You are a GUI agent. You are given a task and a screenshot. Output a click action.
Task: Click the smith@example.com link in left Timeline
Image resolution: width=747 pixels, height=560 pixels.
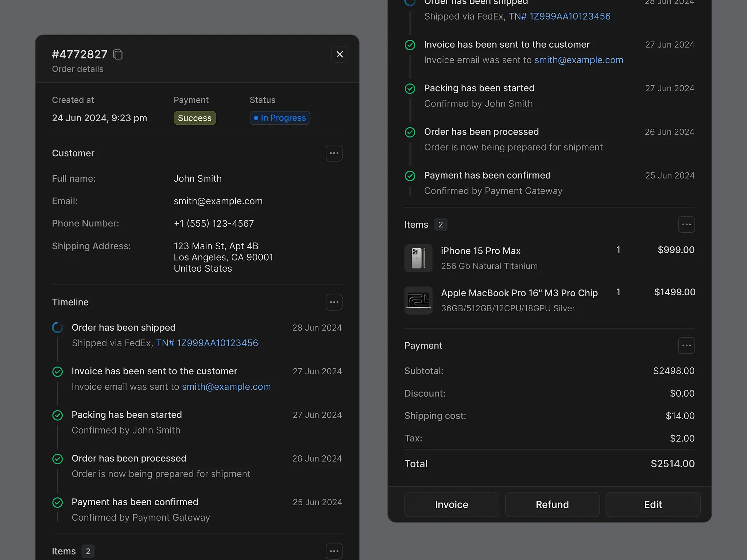226,387
